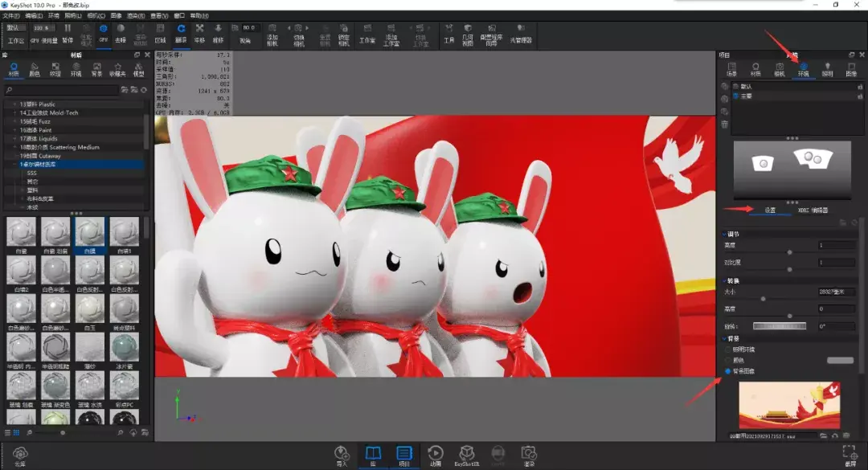Collapse the 转换 transform section
This screenshot has height=470, width=868.
pyautogui.click(x=725, y=280)
